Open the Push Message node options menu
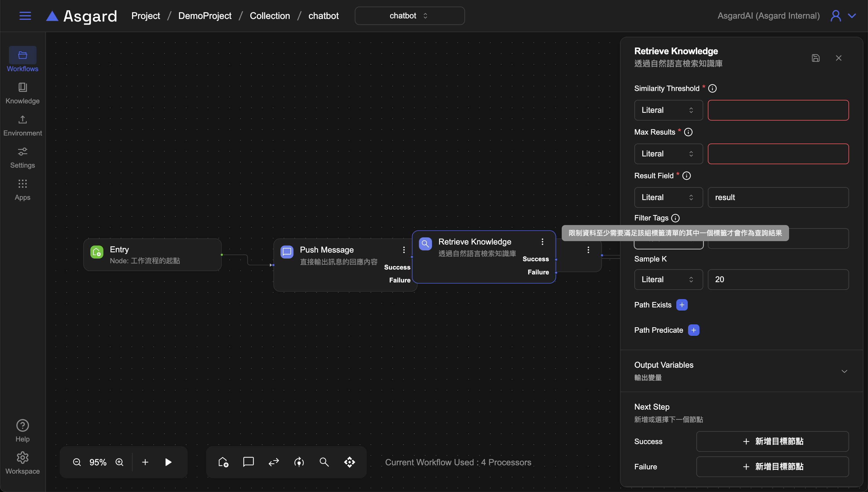Viewport: 868px width, 492px height. click(x=404, y=250)
